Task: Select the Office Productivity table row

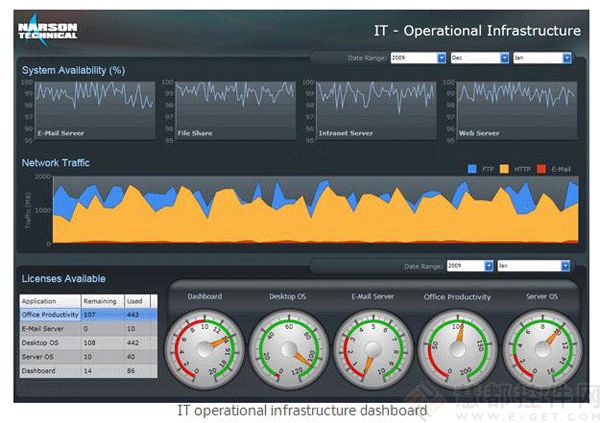Action: [86, 314]
